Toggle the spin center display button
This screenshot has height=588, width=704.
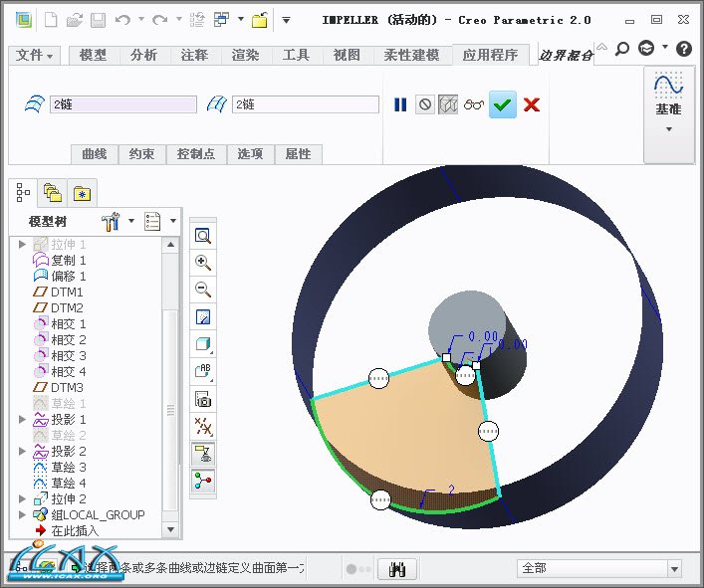[203, 481]
